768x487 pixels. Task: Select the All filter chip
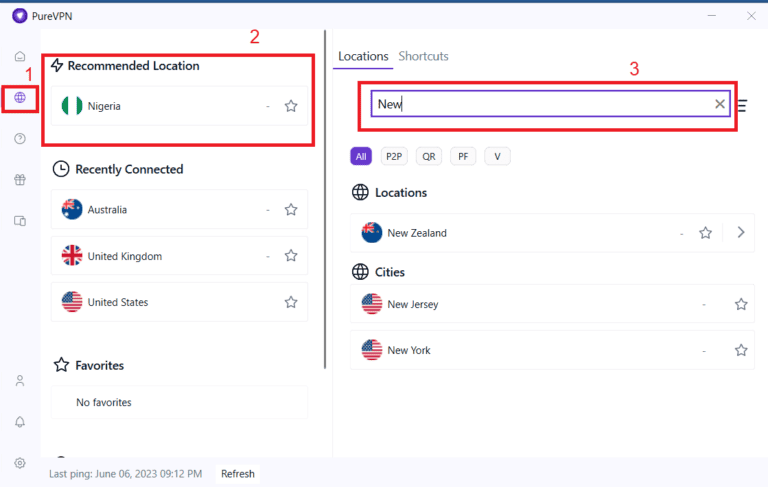click(x=361, y=156)
